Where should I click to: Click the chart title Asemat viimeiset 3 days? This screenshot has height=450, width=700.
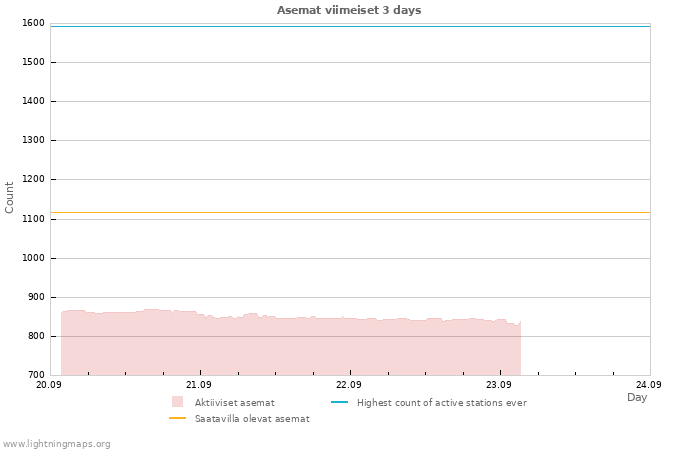(x=349, y=10)
